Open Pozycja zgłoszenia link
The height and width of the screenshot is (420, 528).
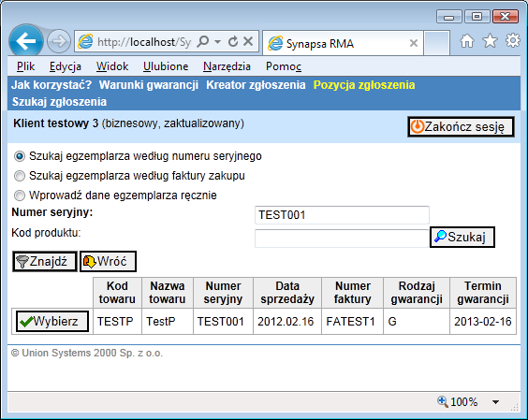pyautogui.click(x=364, y=85)
